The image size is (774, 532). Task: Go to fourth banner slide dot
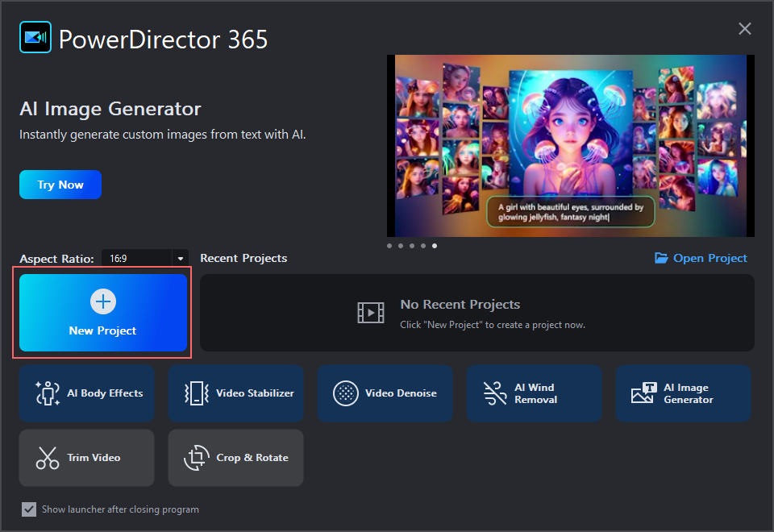pyautogui.click(x=423, y=246)
